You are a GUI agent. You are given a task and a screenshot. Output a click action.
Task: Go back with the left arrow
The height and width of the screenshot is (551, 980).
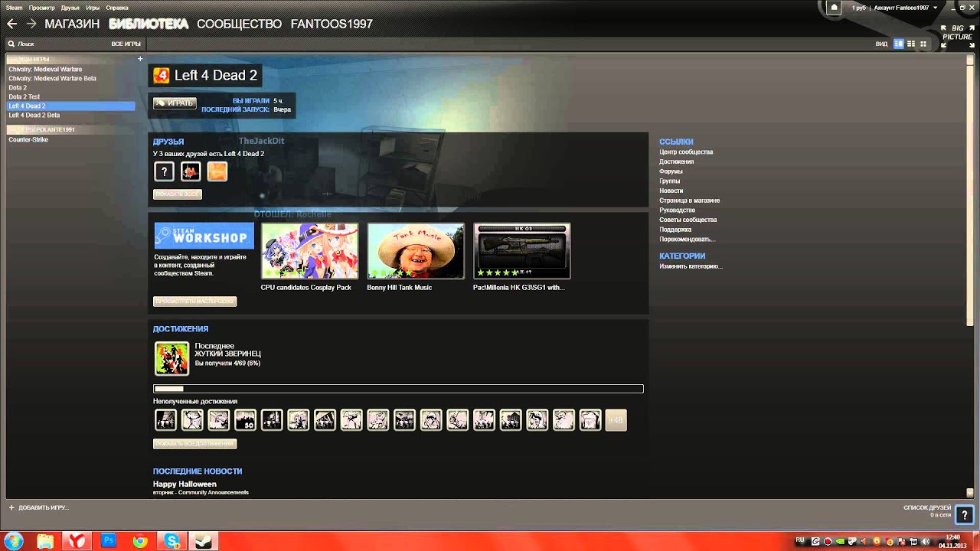click(x=11, y=24)
